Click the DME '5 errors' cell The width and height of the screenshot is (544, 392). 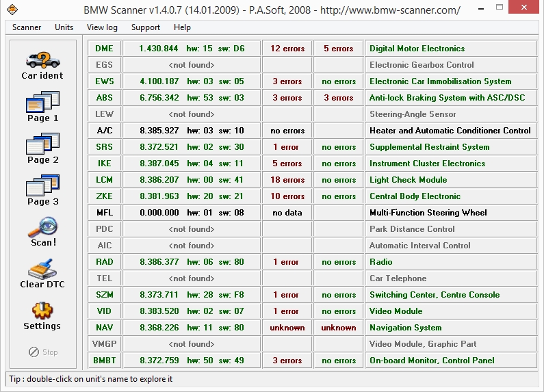coord(339,48)
